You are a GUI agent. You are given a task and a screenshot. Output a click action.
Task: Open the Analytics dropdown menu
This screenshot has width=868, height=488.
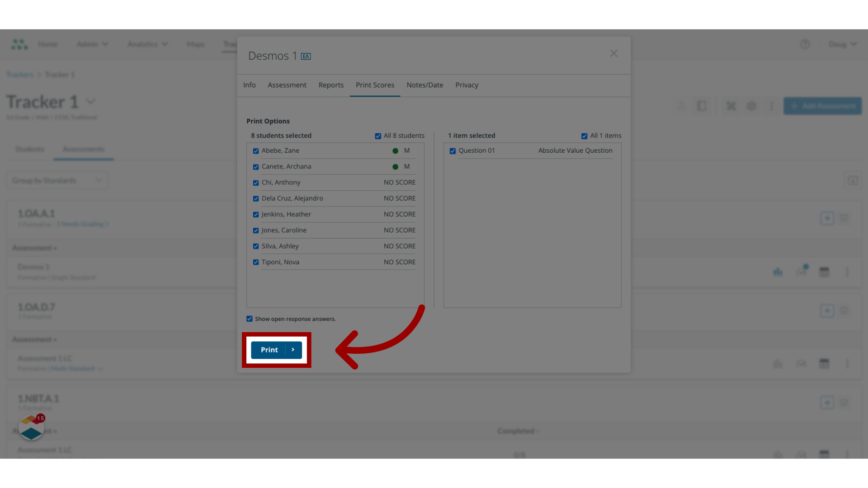(147, 44)
